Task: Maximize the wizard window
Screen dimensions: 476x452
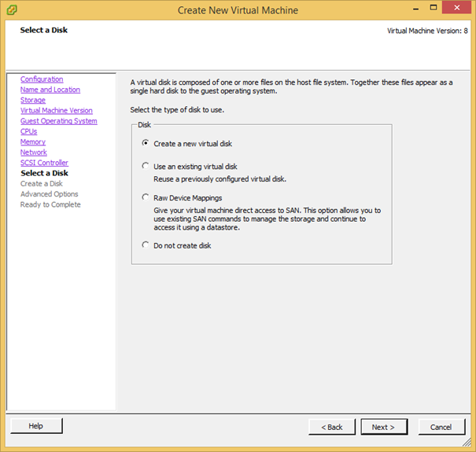Action: point(434,8)
